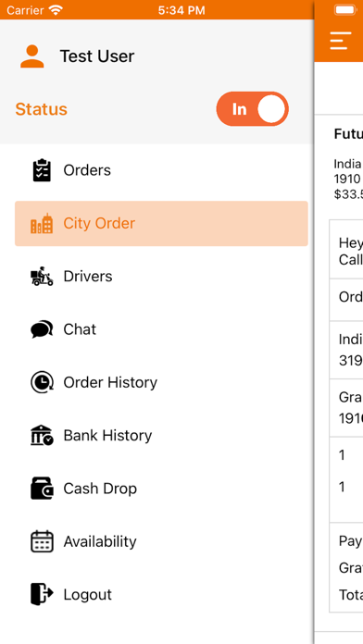The height and width of the screenshot is (644, 363).
Task: Open Availability menu item
Action: [161, 541]
